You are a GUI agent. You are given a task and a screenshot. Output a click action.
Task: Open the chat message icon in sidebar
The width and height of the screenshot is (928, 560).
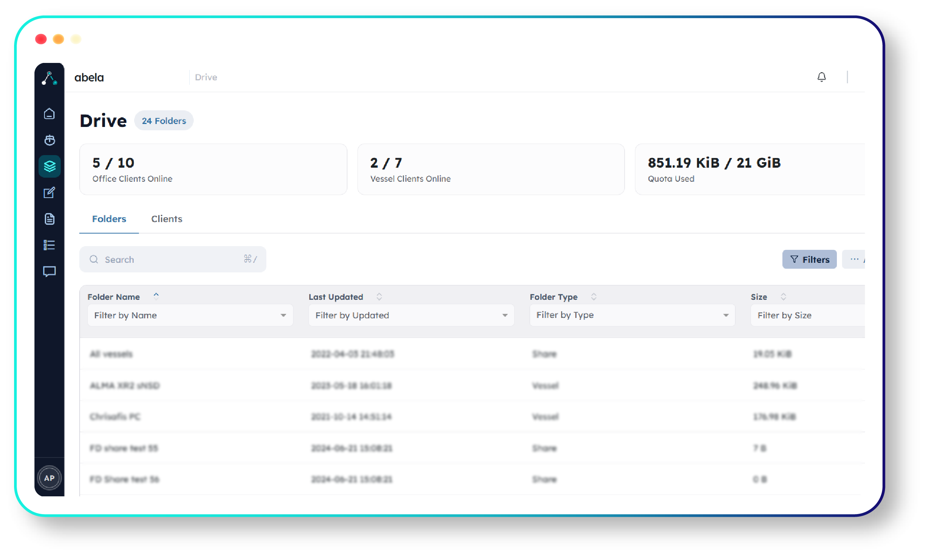point(49,272)
